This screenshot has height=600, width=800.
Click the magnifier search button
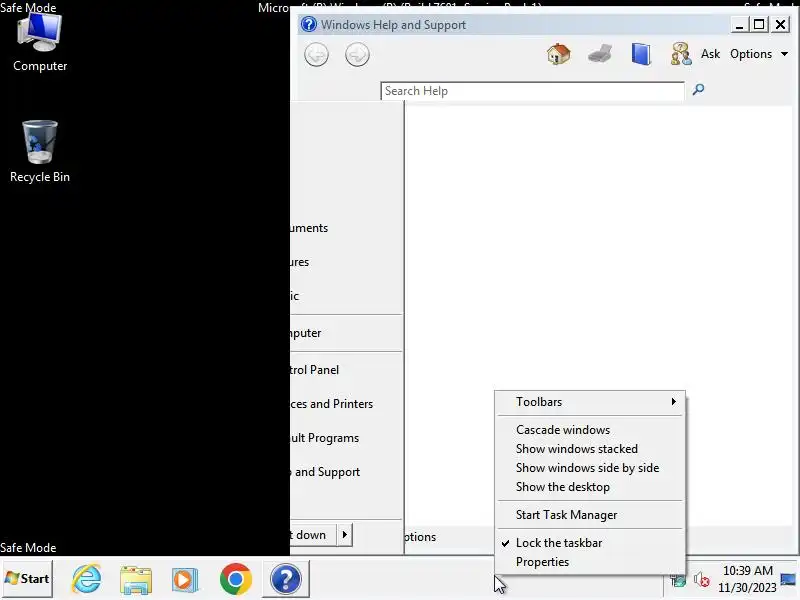pyautogui.click(x=698, y=90)
